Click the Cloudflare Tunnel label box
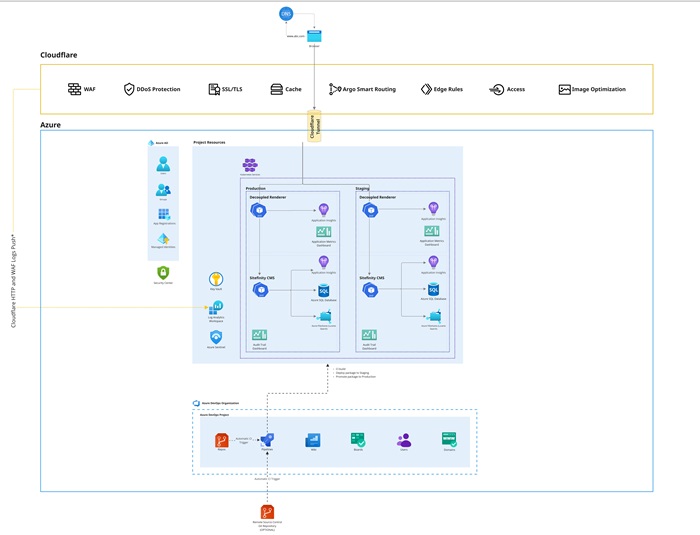 [313, 126]
